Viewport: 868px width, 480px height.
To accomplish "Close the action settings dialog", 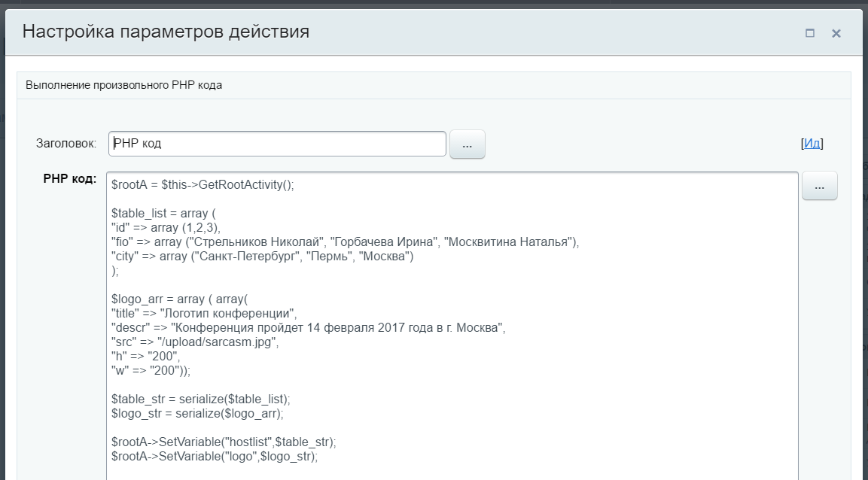I will pyautogui.click(x=836, y=33).
